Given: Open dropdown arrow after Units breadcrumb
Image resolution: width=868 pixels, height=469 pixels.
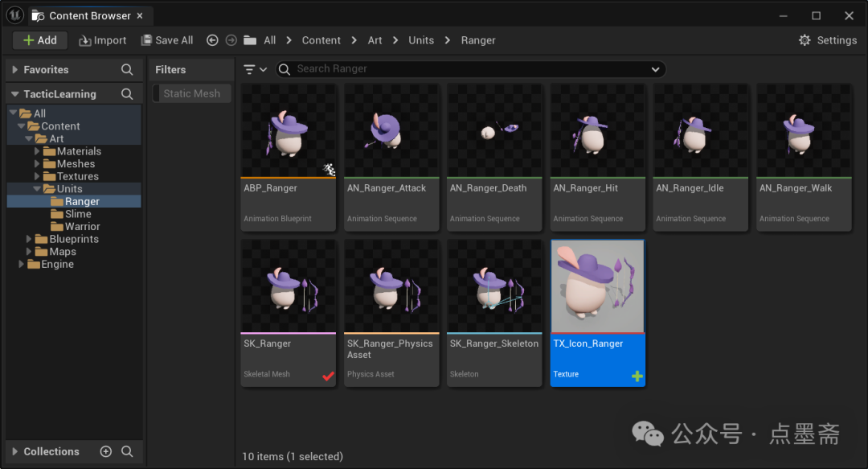Looking at the screenshot, I should (x=448, y=40).
